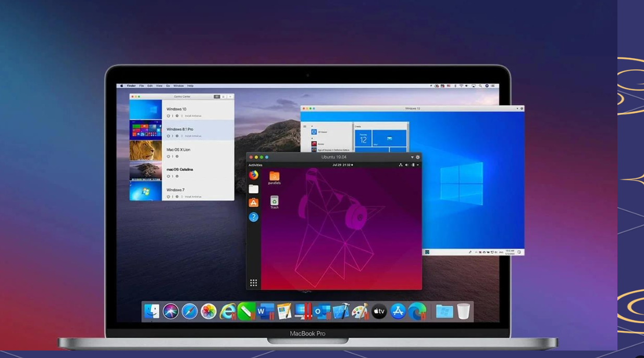Image resolution: width=644 pixels, height=358 pixels.
Task: Click Spotlight search icon in macOS menu bar
Action: 480,86
